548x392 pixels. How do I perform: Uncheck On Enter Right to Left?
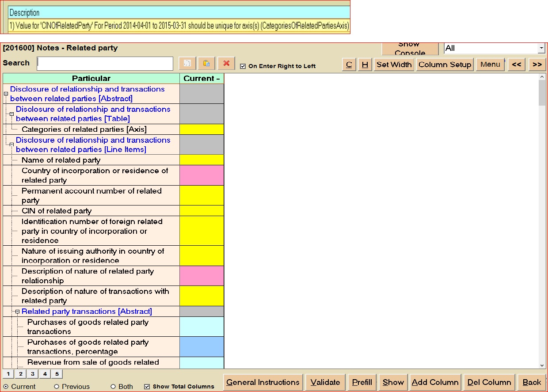(x=243, y=66)
